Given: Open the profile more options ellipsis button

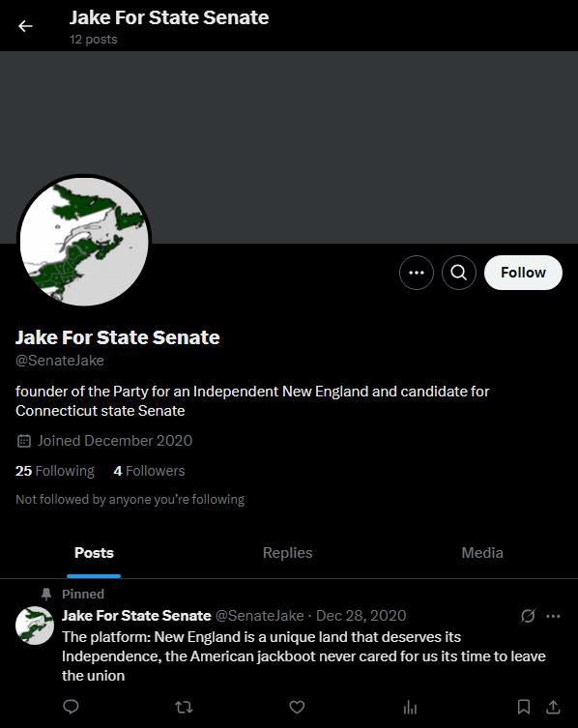Looking at the screenshot, I should click(x=416, y=273).
